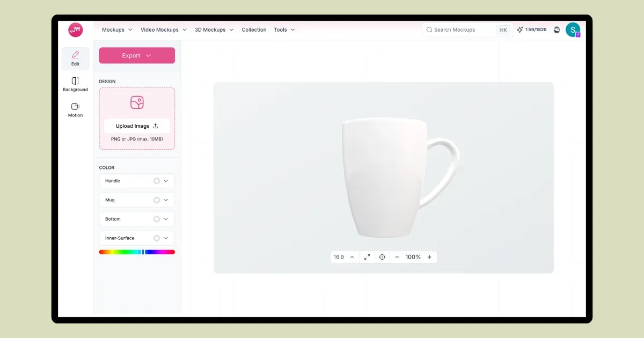
Task: Open the Mockups menu
Action: 117,30
